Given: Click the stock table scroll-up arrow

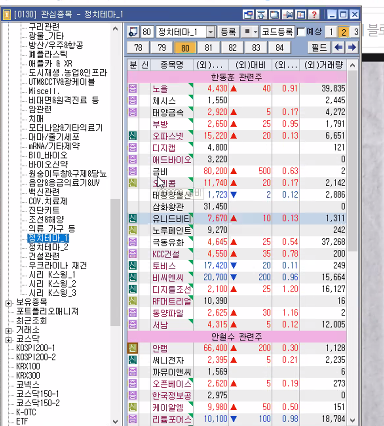Looking at the screenshot, I should tap(352, 65).
